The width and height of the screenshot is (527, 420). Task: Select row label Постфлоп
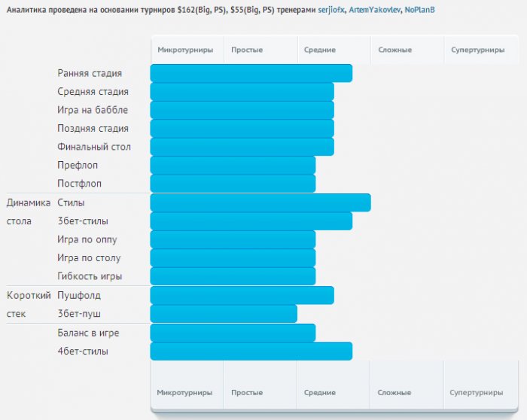point(79,184)
